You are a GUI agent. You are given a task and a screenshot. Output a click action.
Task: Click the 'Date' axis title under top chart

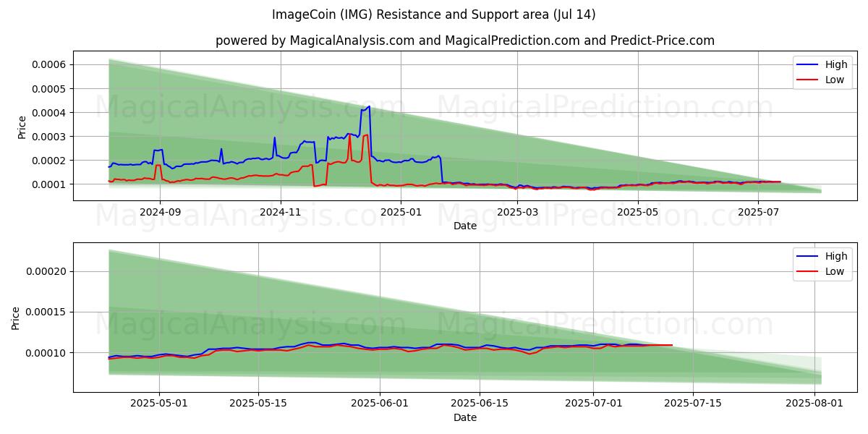[x=465, y=226]
